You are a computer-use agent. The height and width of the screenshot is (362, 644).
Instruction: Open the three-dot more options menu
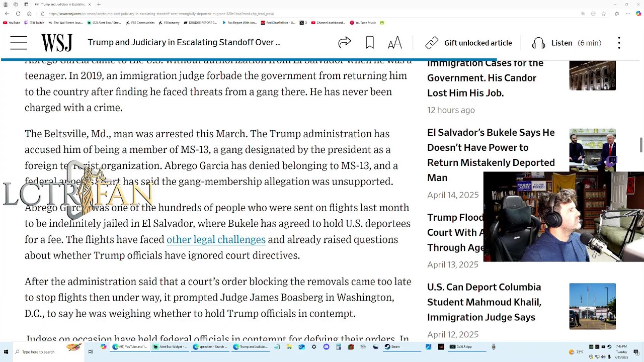click(619, 43)
